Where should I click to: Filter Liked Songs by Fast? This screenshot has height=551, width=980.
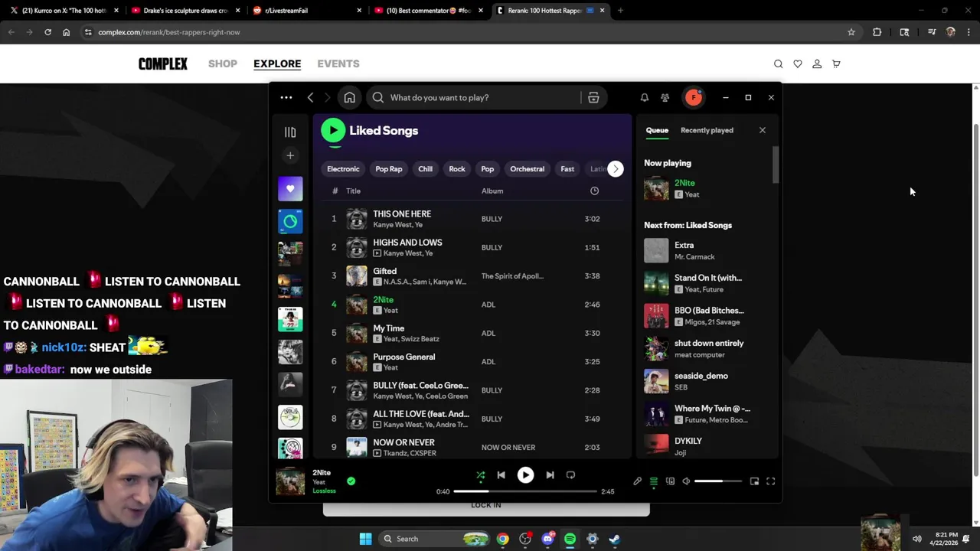coord(567,169)
